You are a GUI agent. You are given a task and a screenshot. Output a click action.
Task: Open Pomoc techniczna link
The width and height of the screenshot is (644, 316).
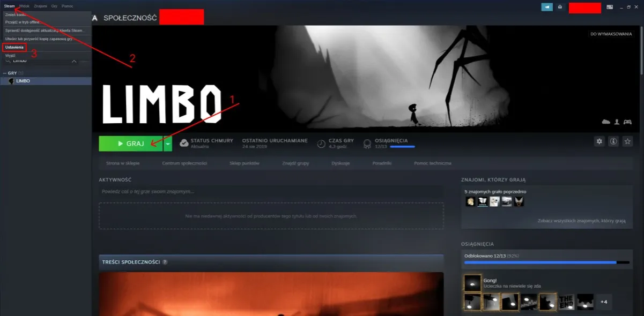tap(433, 163)
